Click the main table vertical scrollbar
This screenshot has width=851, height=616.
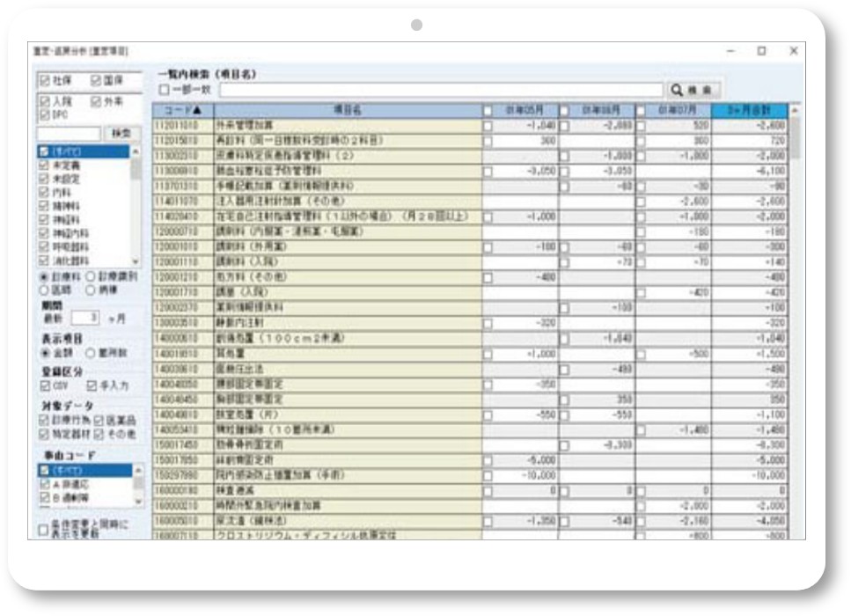[795, 264]
